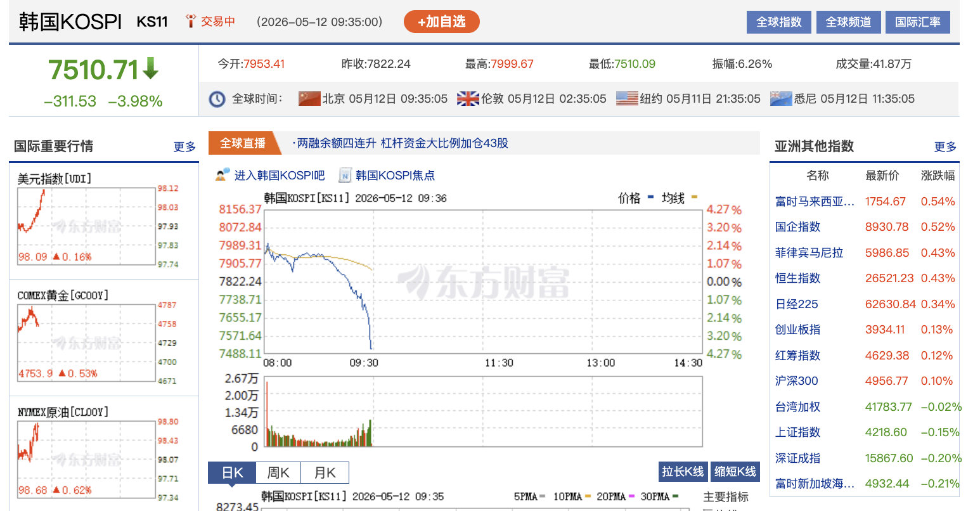Click the 进入韩国KOSPI吧 user icon

222,174
